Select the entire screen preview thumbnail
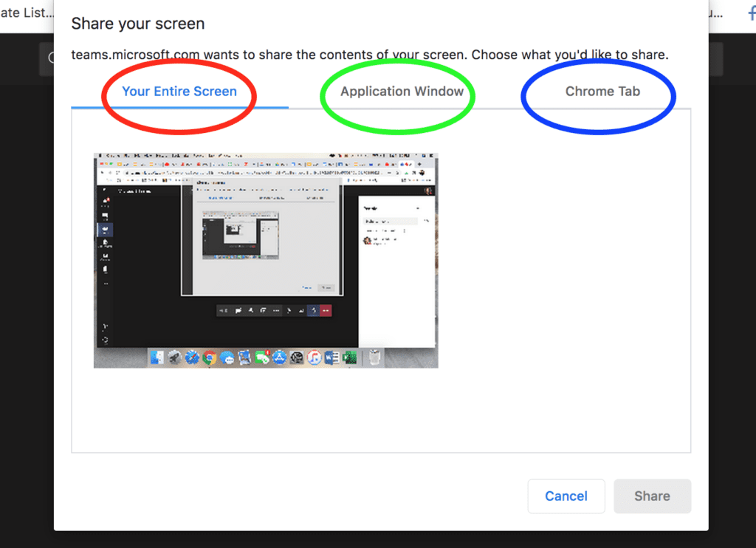Viewport: 756px width, 548px height. 266,261
